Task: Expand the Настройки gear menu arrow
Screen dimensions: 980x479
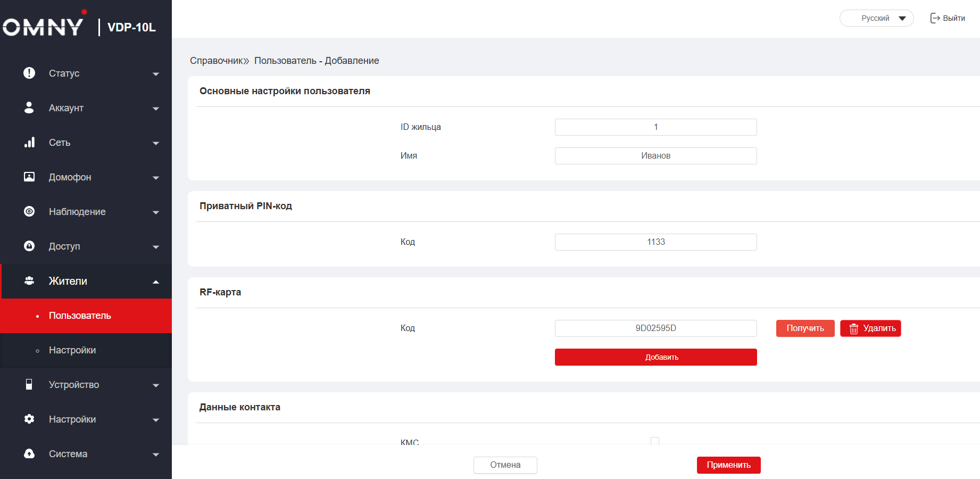Action: [x=155, y=420]
